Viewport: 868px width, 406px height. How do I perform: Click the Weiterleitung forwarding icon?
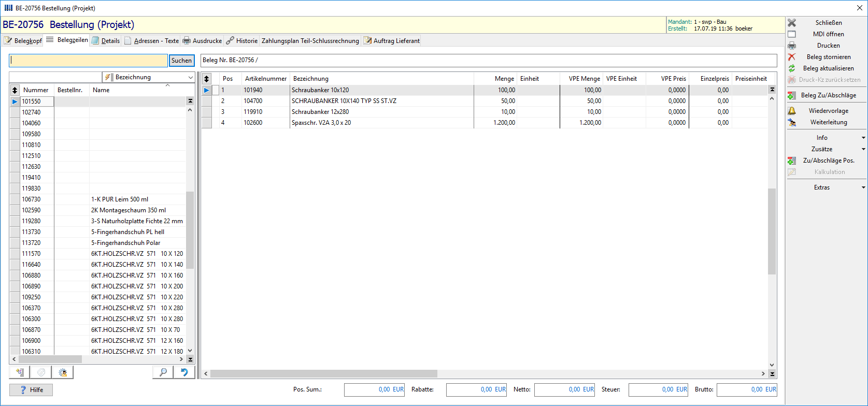(792, 122)
